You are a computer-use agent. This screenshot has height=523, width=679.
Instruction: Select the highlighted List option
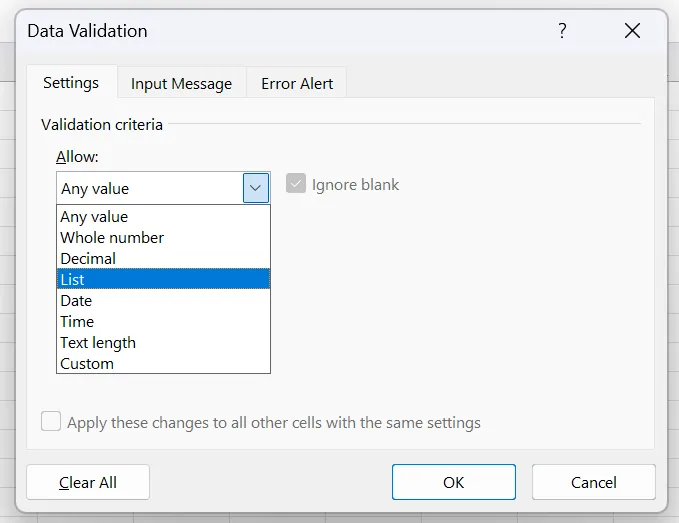[x=163, y=279]
